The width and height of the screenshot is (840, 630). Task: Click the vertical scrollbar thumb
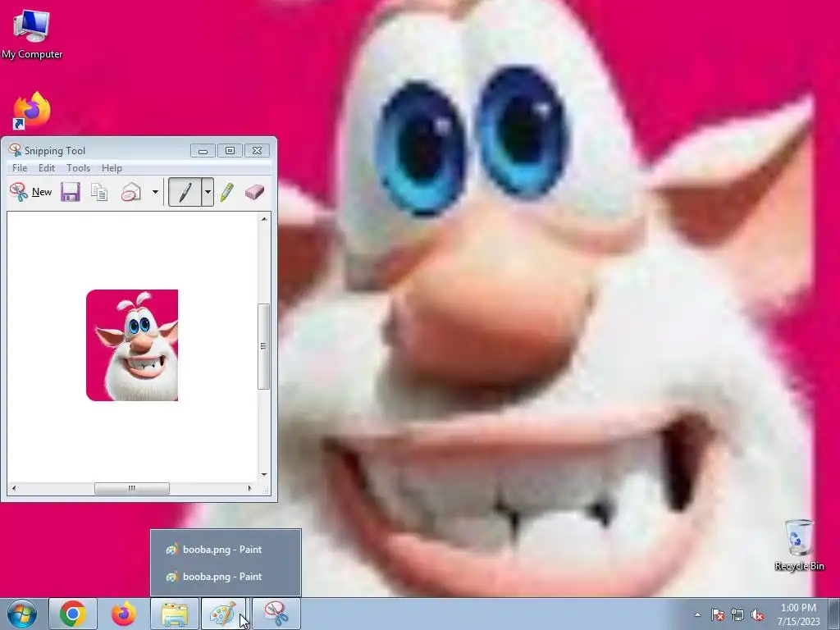tap(263, 346)
